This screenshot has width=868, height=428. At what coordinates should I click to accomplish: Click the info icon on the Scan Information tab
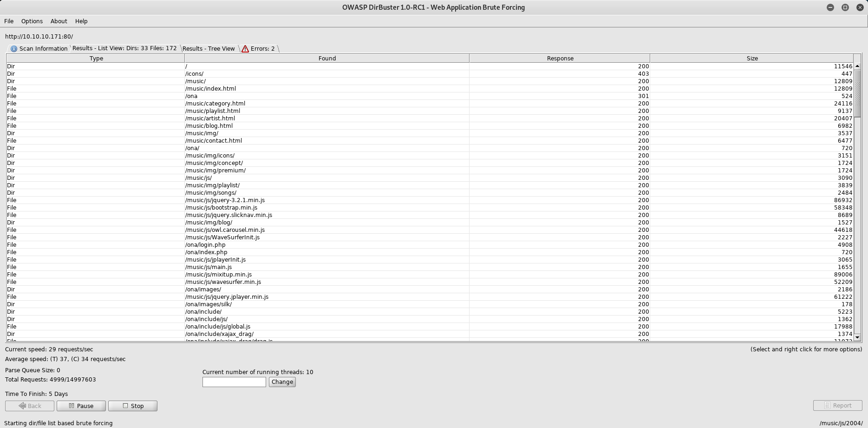point(14,49)
